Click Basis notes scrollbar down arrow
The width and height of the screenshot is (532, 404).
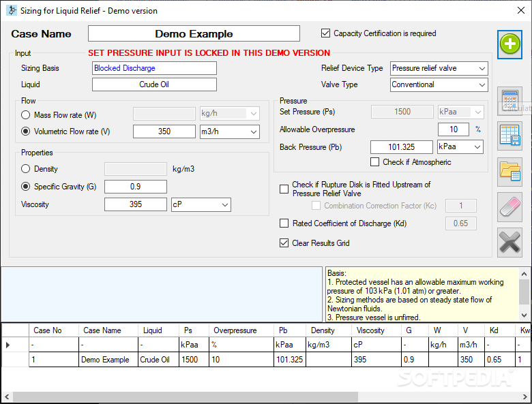pyautogui.click(x=524, y=315)
